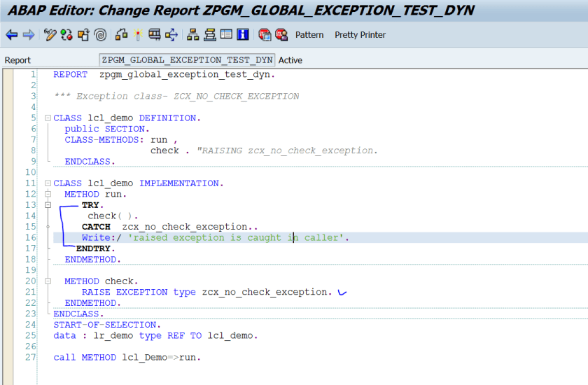The width and height of the screenshot is (588, 385).
Task: Click the Active status text
Action: coord(290,60)
